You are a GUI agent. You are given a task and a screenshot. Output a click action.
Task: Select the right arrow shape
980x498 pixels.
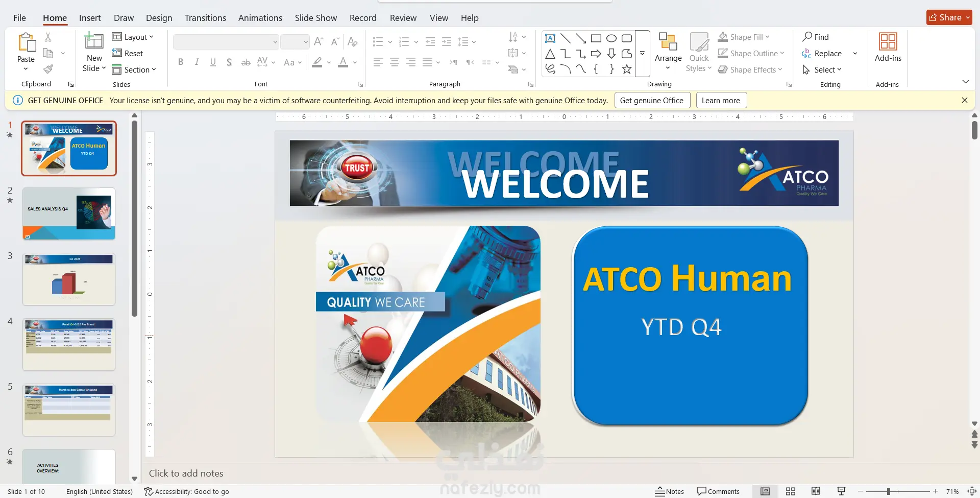pyautogui.click(x=596, y=54)
